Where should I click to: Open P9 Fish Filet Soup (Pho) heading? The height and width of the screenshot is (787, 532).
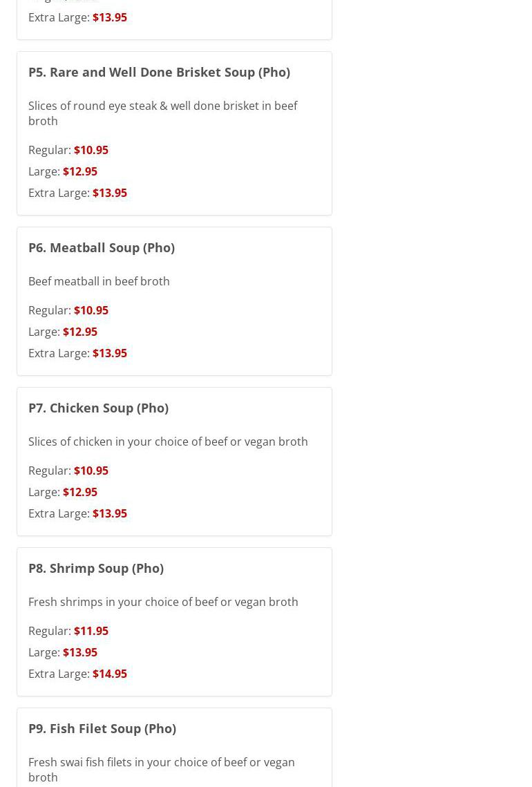coord(102,728)
